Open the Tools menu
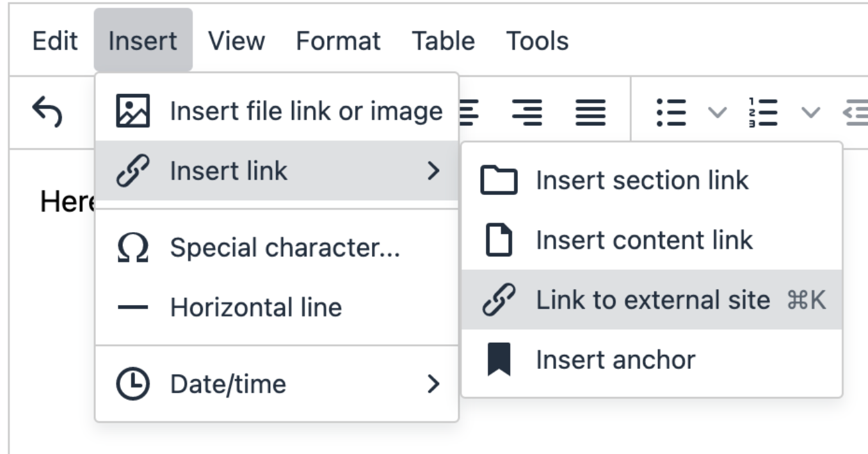868x454 pixels. (537, 41)
